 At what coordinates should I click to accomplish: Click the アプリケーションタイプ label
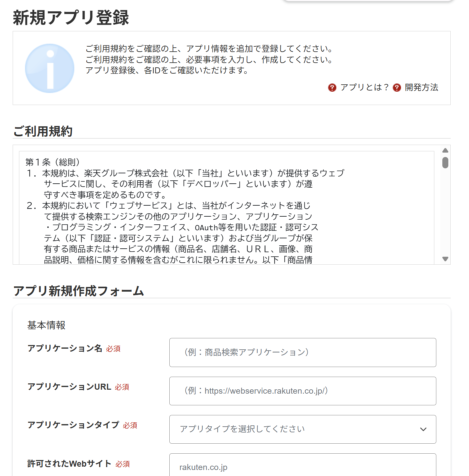pos(73,425)
